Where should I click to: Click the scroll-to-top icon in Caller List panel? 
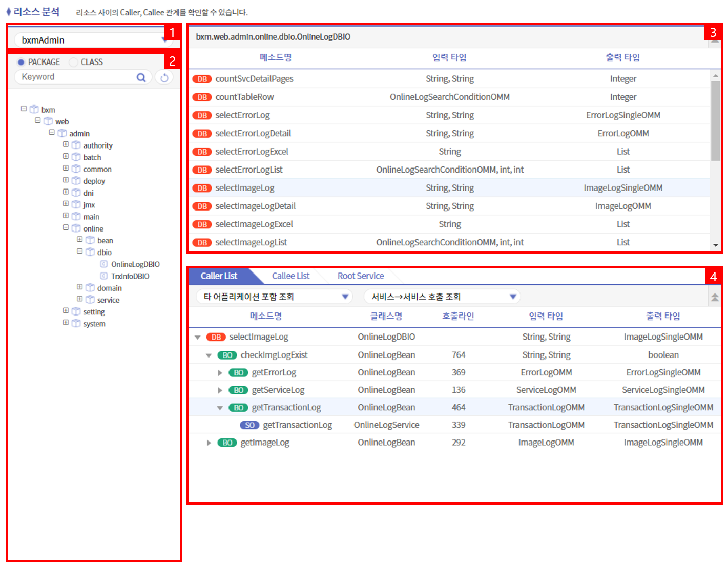(x=715, y=297)
